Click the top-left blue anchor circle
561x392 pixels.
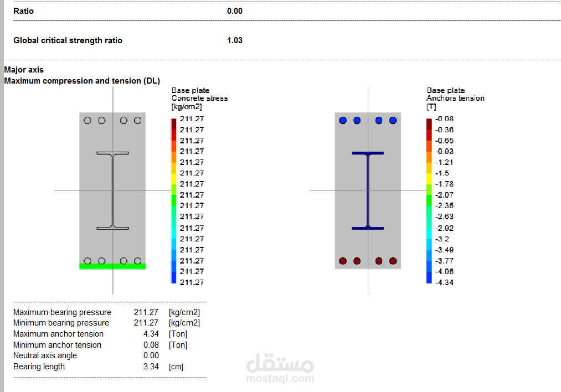pos(343,121)
